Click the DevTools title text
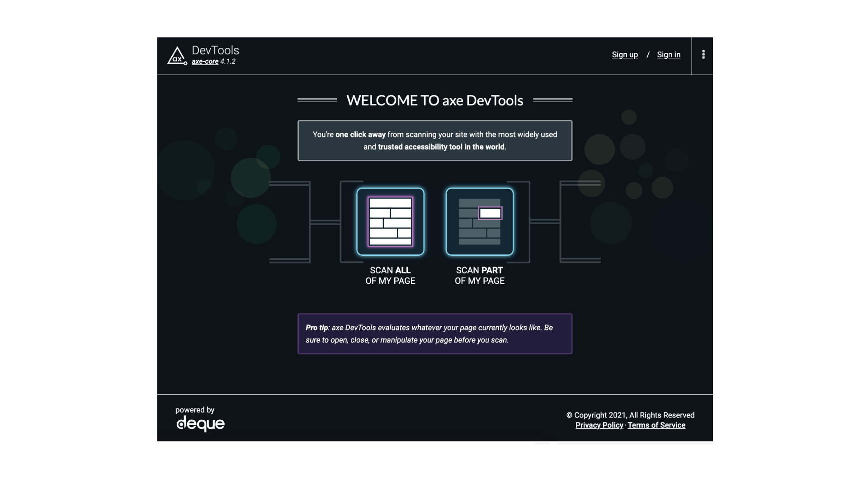This screenshot has width=868, height=488. [215, 50]
